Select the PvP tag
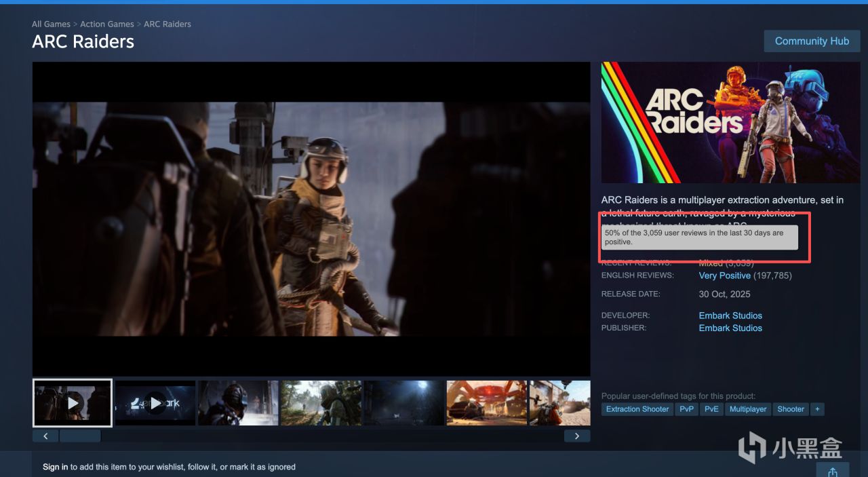This screenshot has width=868, height=477. click(687, 409)
